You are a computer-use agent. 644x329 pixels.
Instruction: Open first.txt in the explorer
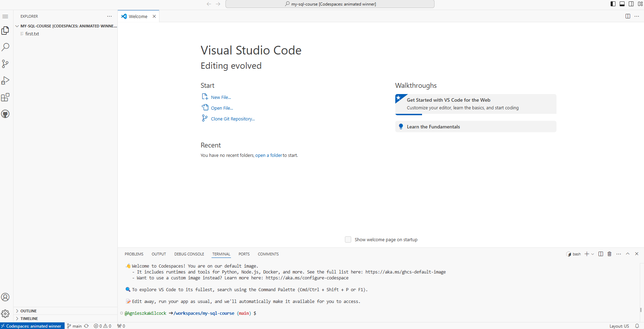point(32,34)
